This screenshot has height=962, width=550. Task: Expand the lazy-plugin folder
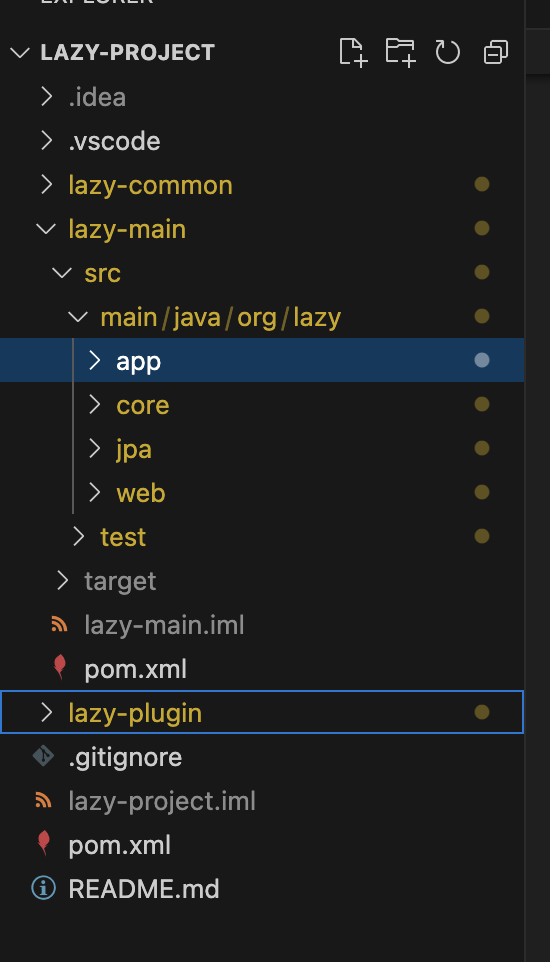coord(262,712)
